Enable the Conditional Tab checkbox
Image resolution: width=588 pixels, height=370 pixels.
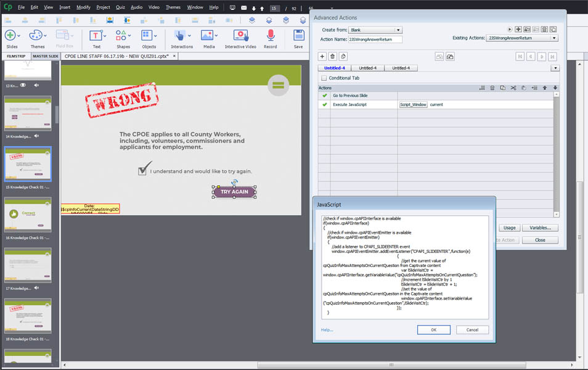pyautogui.click(x=324, y=78)
